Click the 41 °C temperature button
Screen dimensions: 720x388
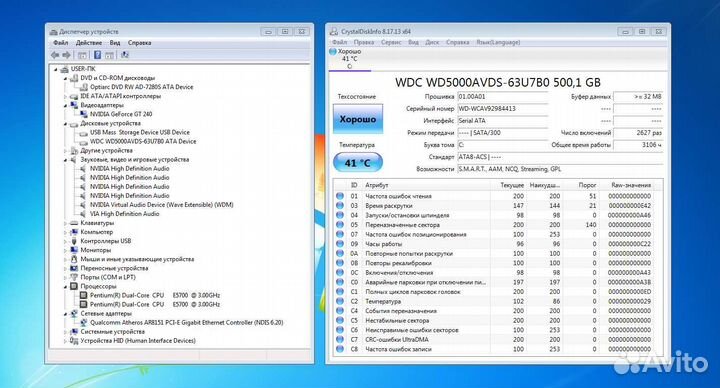pyautogui.click(x=358, y=163)
